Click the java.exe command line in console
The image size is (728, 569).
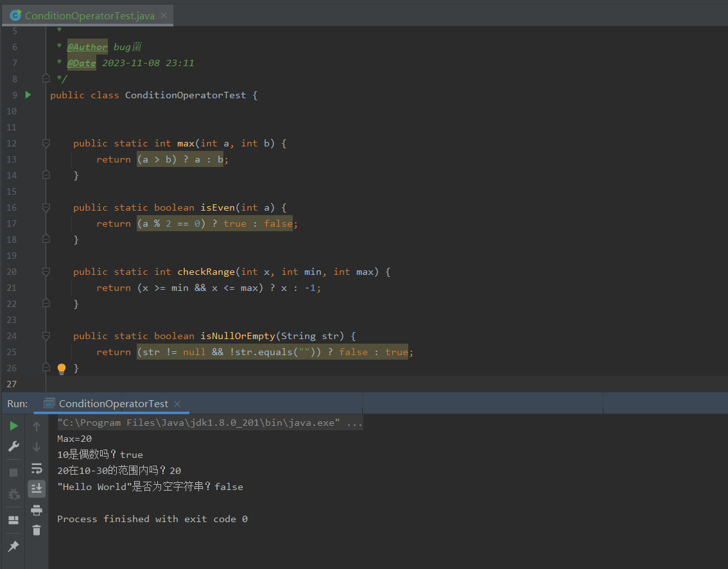point(210,423)
